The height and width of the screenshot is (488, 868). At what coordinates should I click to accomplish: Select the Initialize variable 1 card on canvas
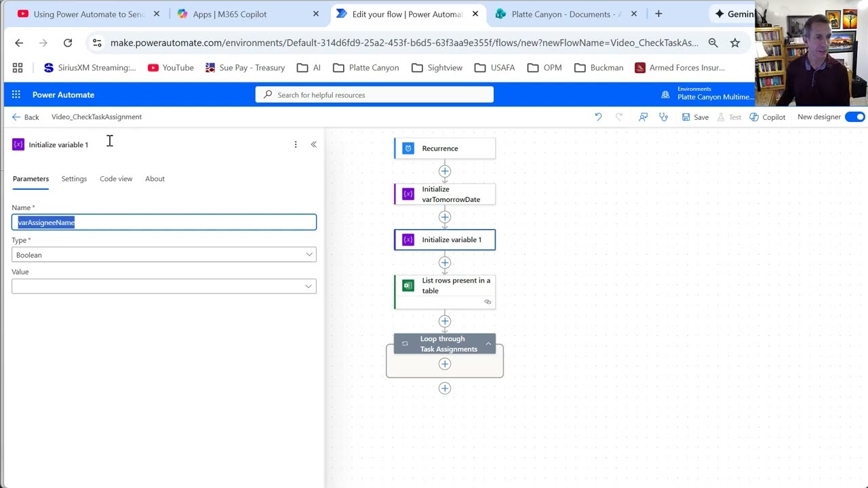point(445,240)
